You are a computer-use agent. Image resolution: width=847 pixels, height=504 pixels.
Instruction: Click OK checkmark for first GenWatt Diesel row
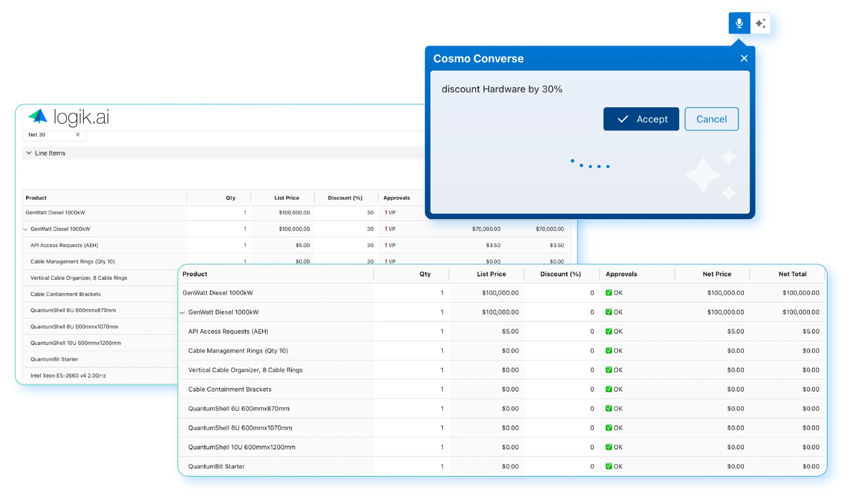(609, 293)
